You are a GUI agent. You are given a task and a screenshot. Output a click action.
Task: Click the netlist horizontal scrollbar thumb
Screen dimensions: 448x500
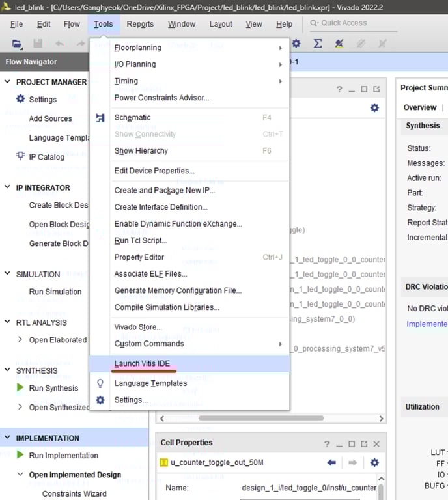261,418
